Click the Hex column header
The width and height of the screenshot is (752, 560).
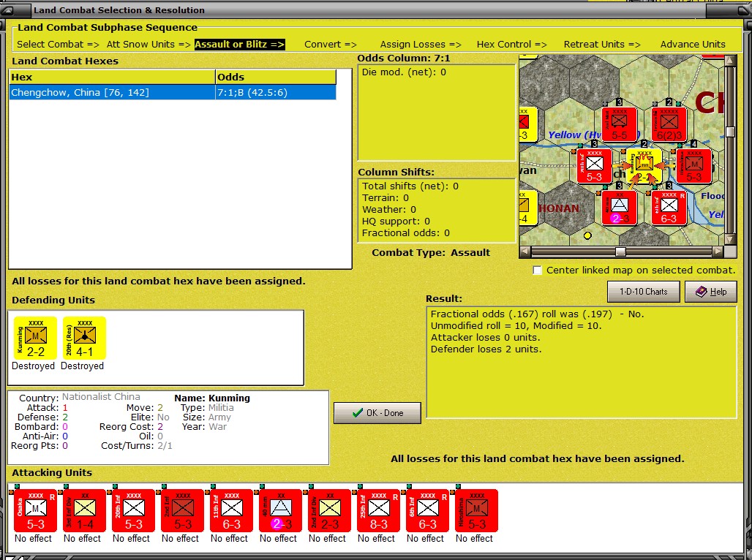(112, 77)
